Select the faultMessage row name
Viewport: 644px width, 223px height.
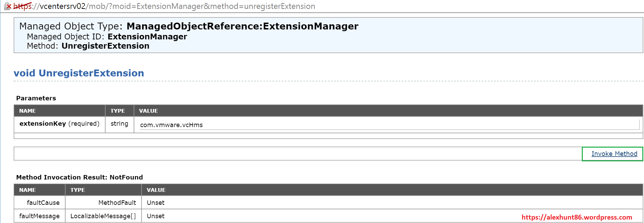point(39,216)
